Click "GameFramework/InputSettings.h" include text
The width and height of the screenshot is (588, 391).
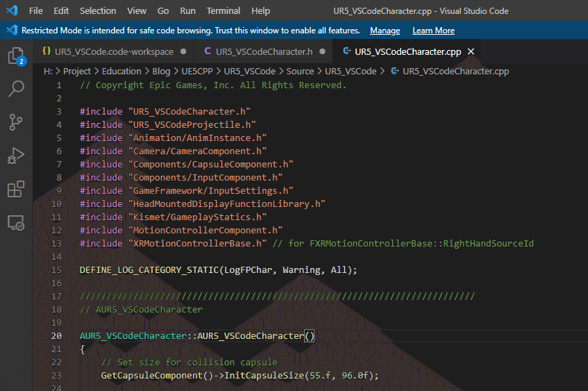211,190
